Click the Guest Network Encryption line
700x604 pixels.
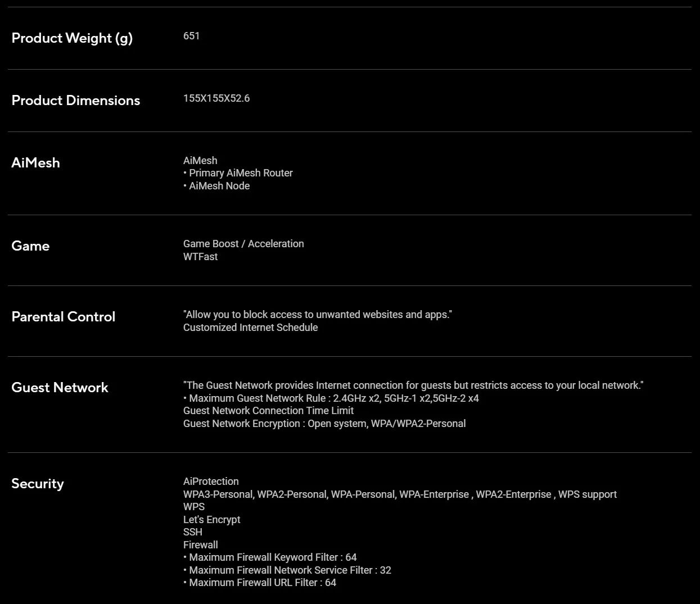click(x=324, y=424)
